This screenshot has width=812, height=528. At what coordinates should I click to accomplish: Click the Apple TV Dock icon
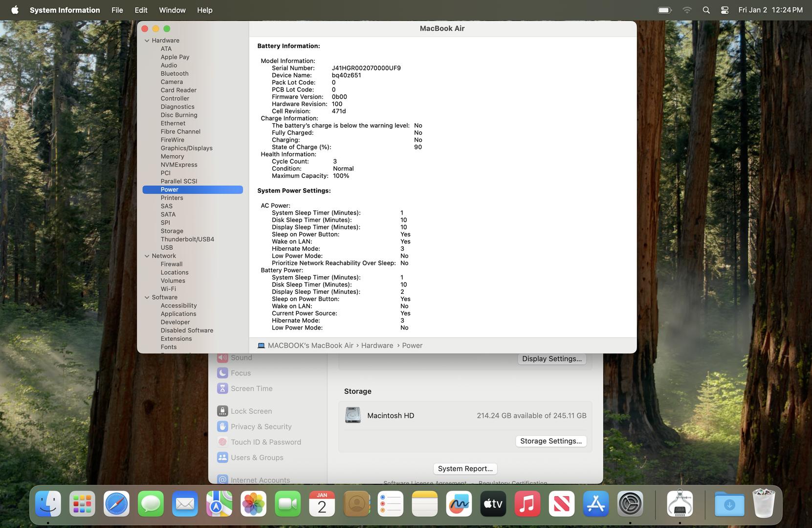[x=493, y=504]
